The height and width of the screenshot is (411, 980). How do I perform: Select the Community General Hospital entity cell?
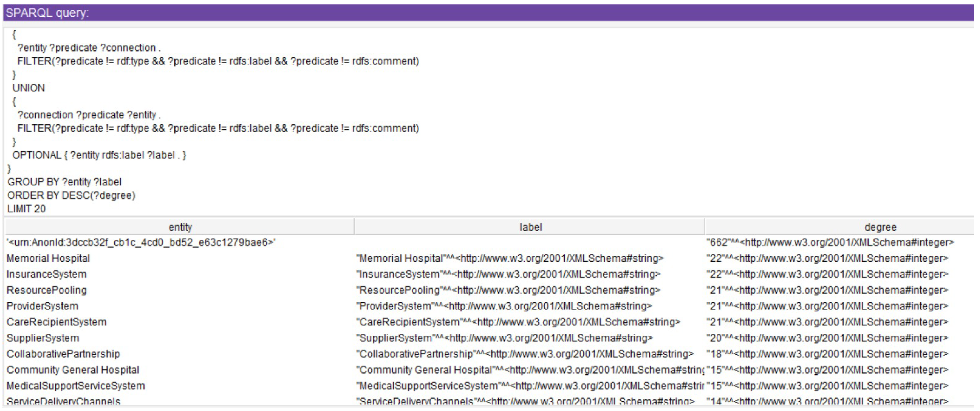pos(73,370)
